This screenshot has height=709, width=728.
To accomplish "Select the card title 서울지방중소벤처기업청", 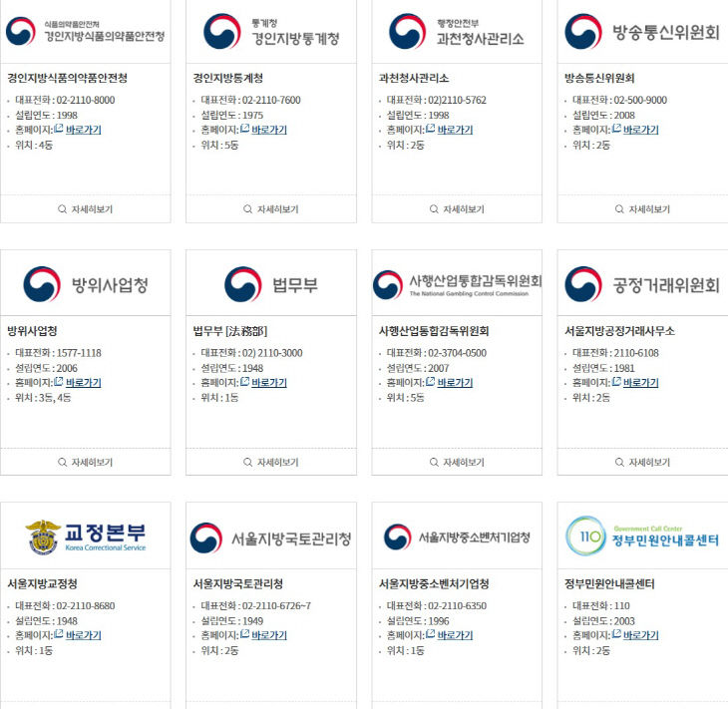I will tap(434, 583).
